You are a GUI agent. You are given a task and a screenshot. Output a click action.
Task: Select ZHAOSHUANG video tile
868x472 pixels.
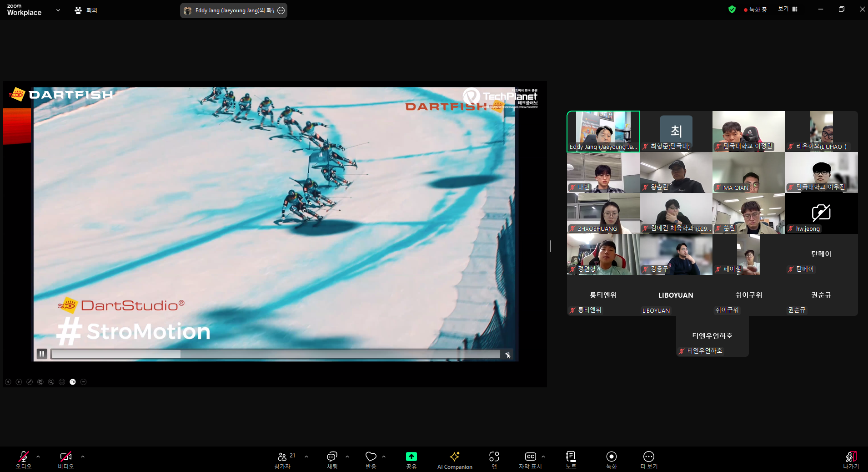click(x=603, y=213)
